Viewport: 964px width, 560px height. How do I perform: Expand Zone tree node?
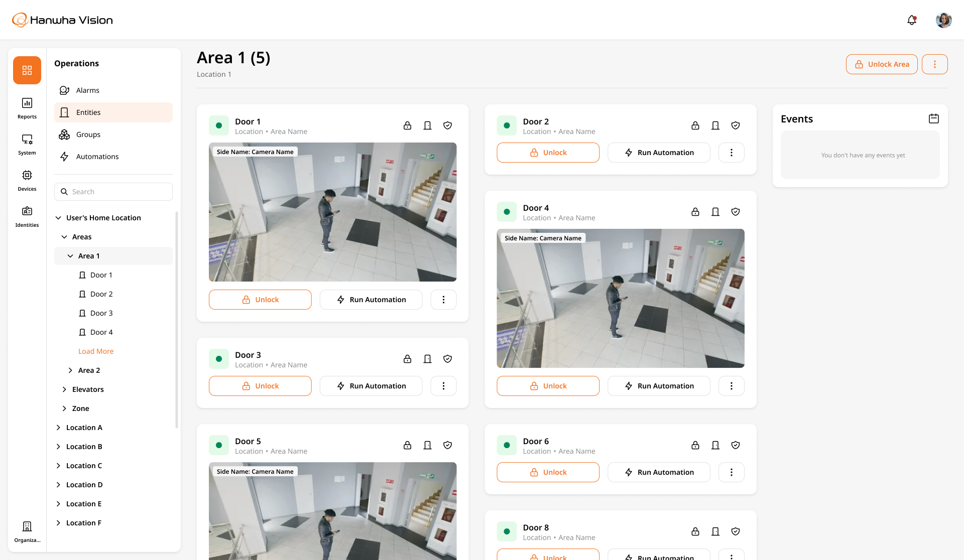64,408
